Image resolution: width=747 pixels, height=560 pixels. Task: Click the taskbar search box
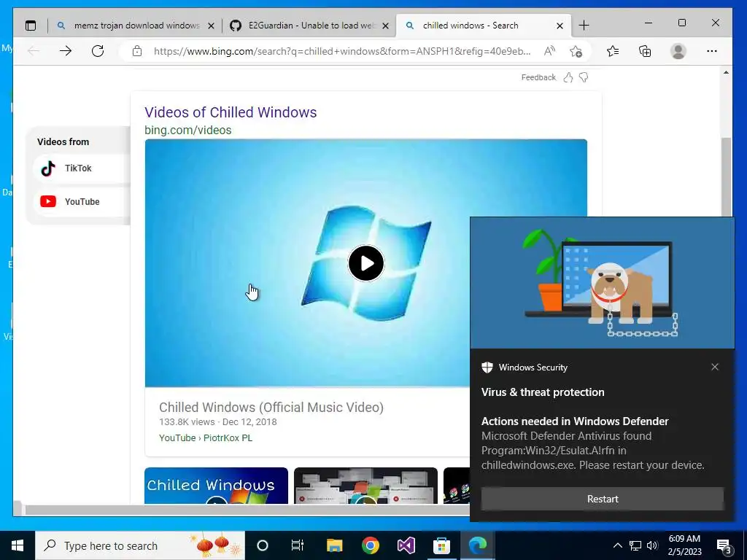click(140, 545)
